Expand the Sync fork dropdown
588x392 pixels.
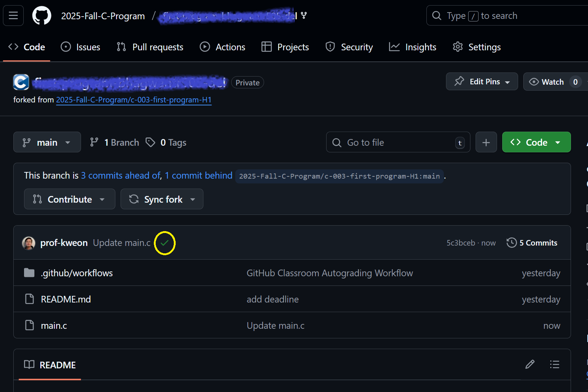[162, 199]
